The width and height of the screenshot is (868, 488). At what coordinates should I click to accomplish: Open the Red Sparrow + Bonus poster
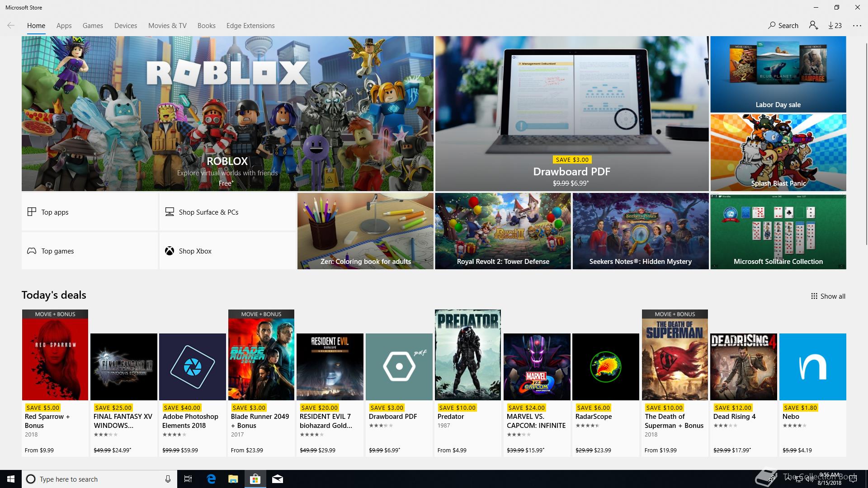pyautogui.click(x=55, y=355)
